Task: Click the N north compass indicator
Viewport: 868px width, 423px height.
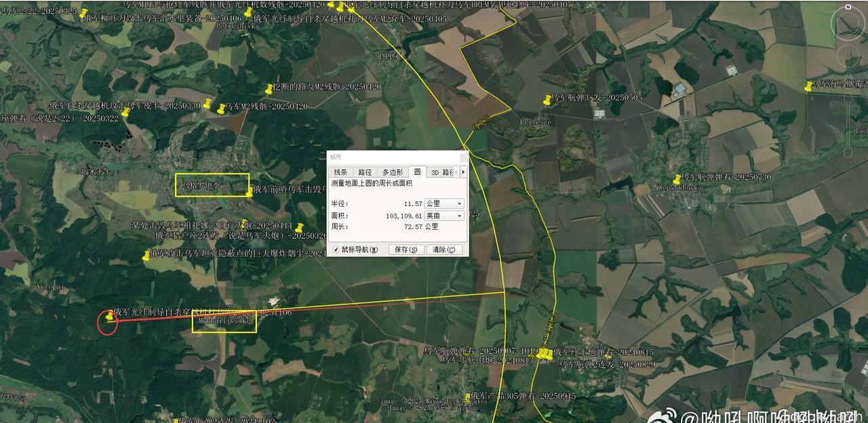Action: (x=848, y=7)
